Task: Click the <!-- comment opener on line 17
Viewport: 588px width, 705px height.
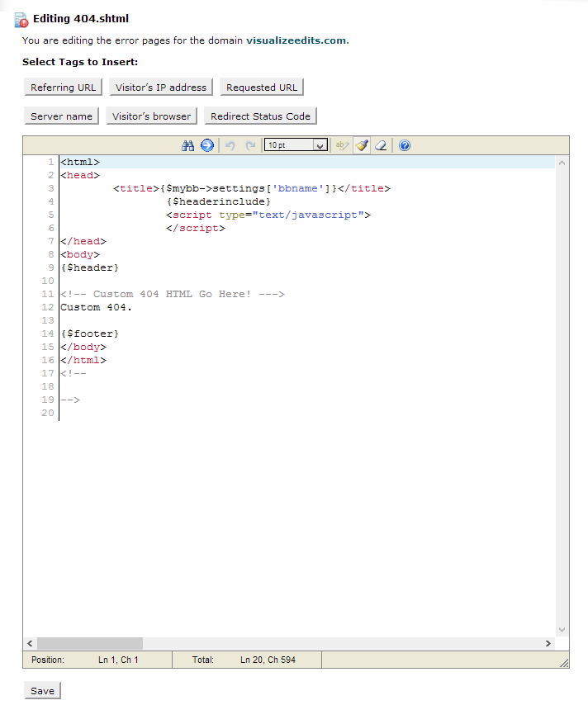Action: click(x=73, y=373)
